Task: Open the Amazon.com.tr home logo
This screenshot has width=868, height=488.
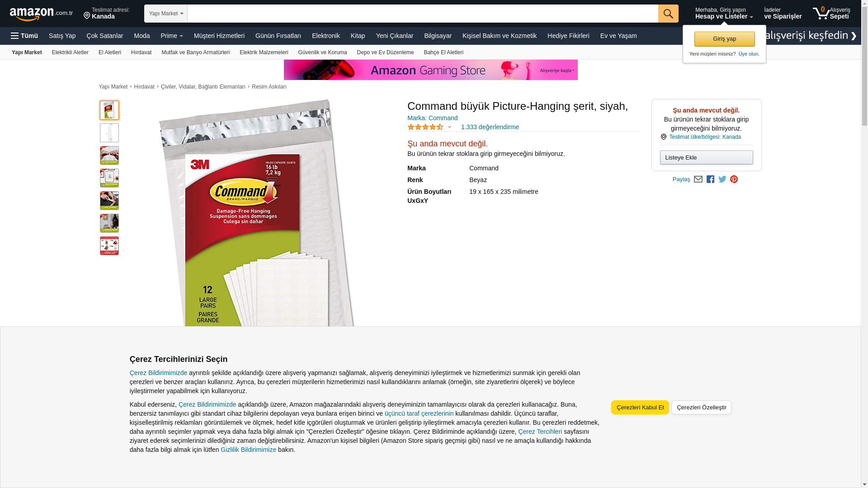Action: coord(41,14)
